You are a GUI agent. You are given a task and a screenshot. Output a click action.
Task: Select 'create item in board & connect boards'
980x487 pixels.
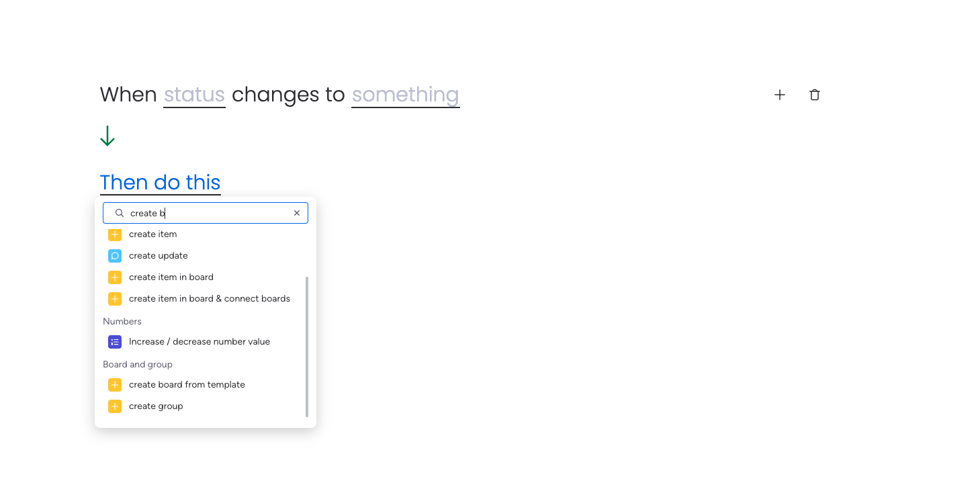tap(210, 299)
